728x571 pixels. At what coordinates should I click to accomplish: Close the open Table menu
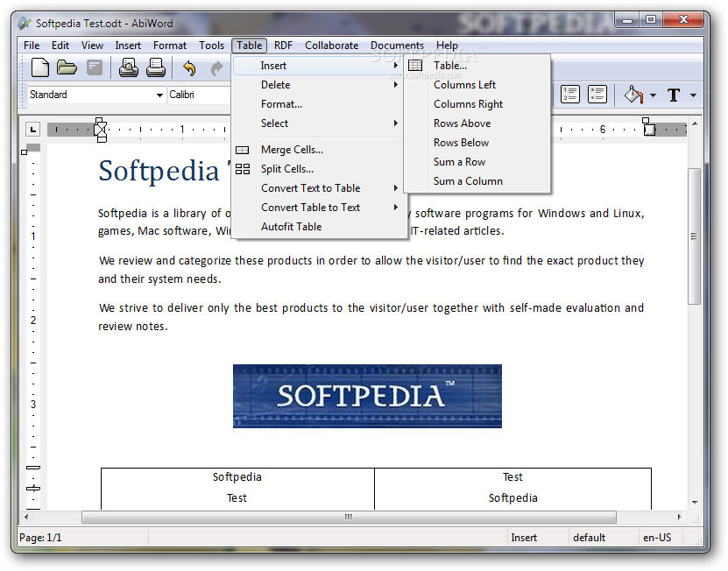pyautogui.click(x=250, y=46)
